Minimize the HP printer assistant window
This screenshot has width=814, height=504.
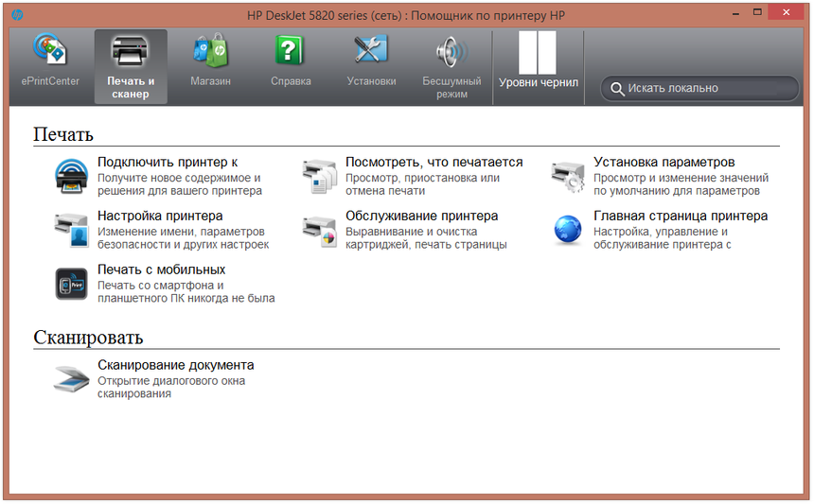(735, 13)
